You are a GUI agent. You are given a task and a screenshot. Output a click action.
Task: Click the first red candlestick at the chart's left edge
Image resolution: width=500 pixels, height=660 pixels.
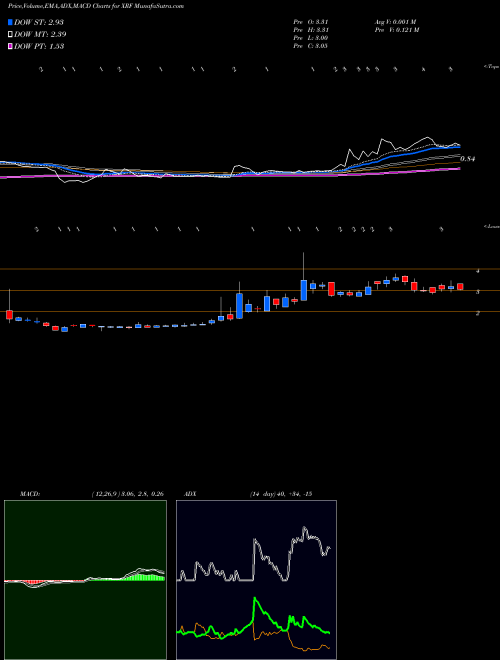coord(9,315)
